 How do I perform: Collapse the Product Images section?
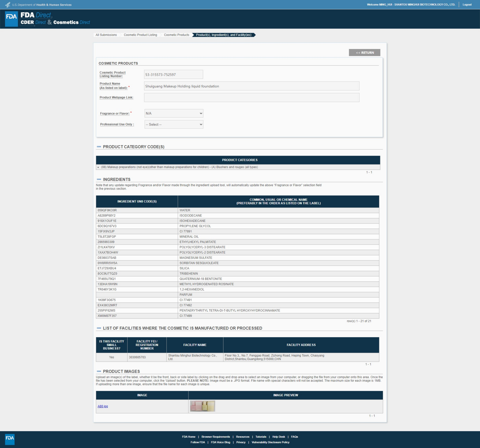pyautogui.click(x=99, y=371)
